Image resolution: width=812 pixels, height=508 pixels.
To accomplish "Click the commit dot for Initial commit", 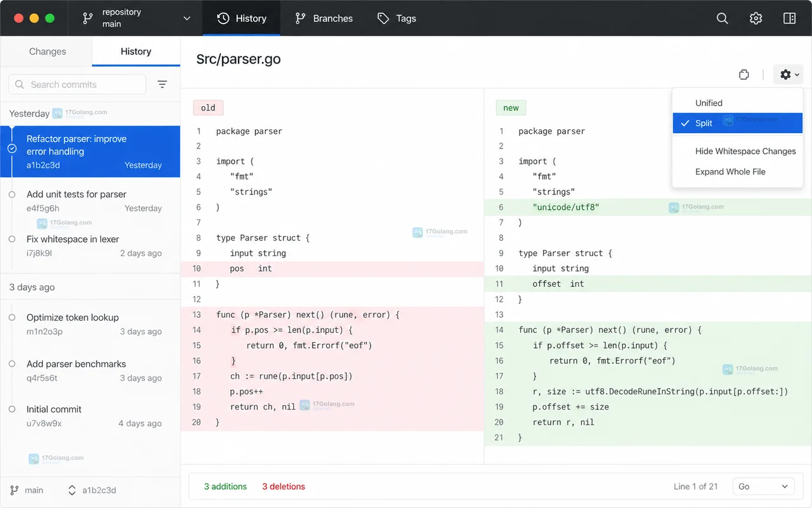I will tap(12, 409).
